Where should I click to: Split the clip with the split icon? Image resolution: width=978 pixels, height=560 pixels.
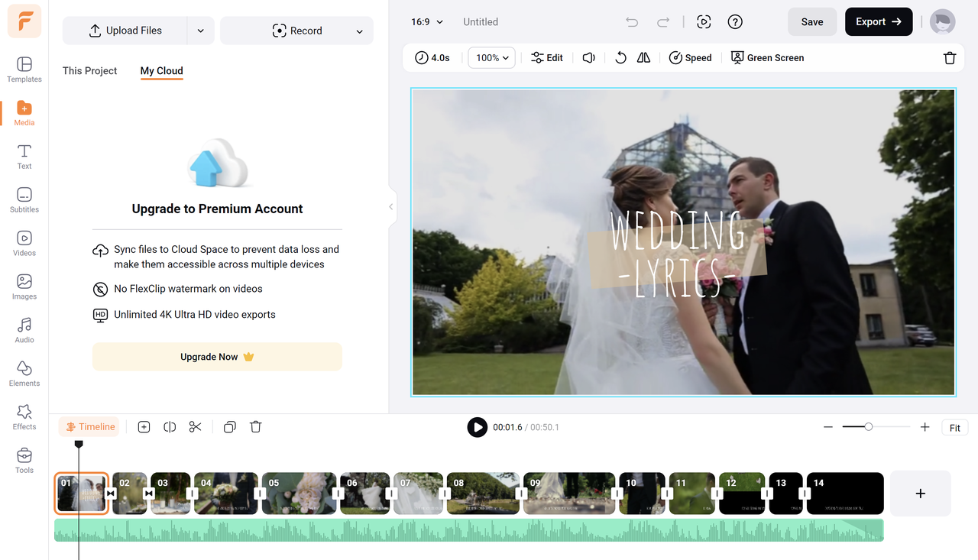(170, 427)
